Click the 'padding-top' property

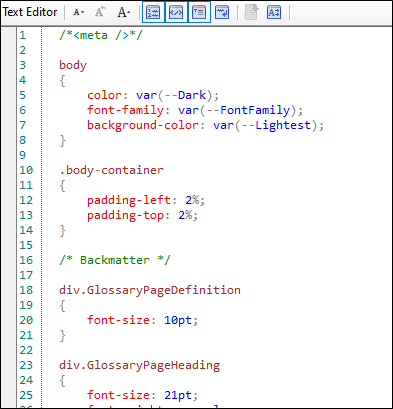click(126, 215)
